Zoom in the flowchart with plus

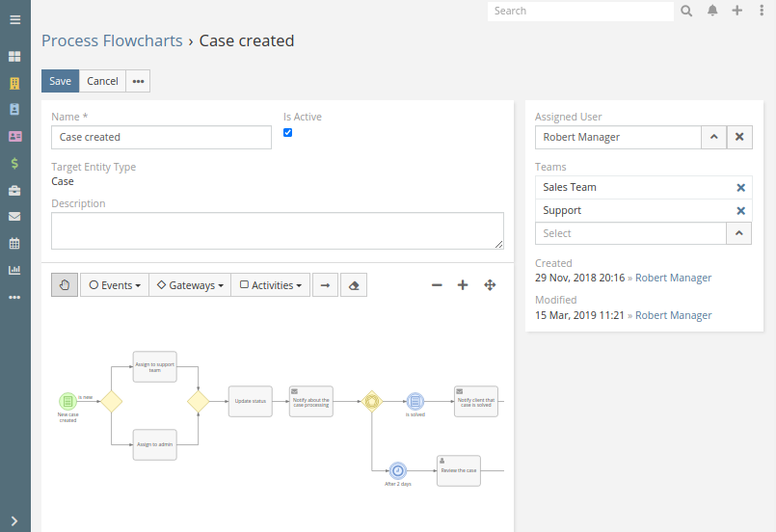463,285
